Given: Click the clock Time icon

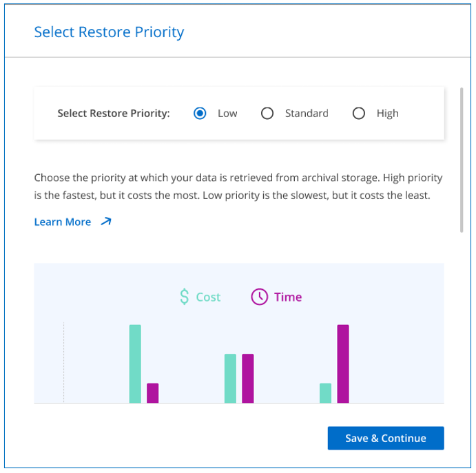Looking at the screenshot, I should pos(259,297).
